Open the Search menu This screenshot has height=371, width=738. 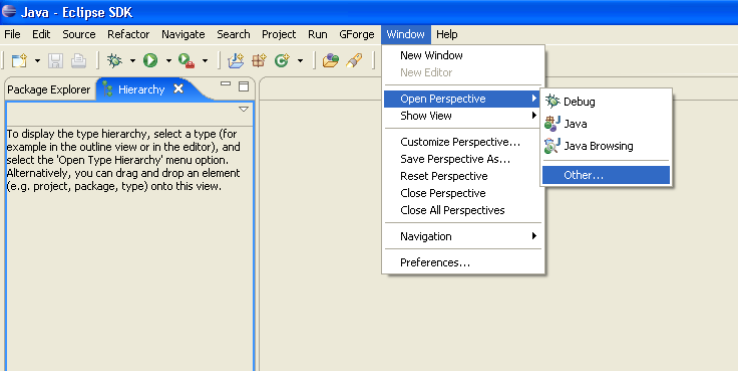click(233, 34)
